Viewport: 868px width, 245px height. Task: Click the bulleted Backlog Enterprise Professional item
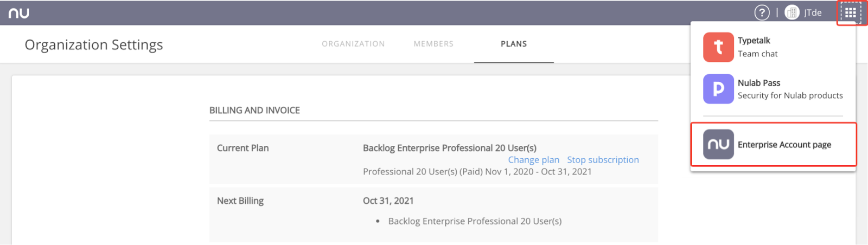475,221
